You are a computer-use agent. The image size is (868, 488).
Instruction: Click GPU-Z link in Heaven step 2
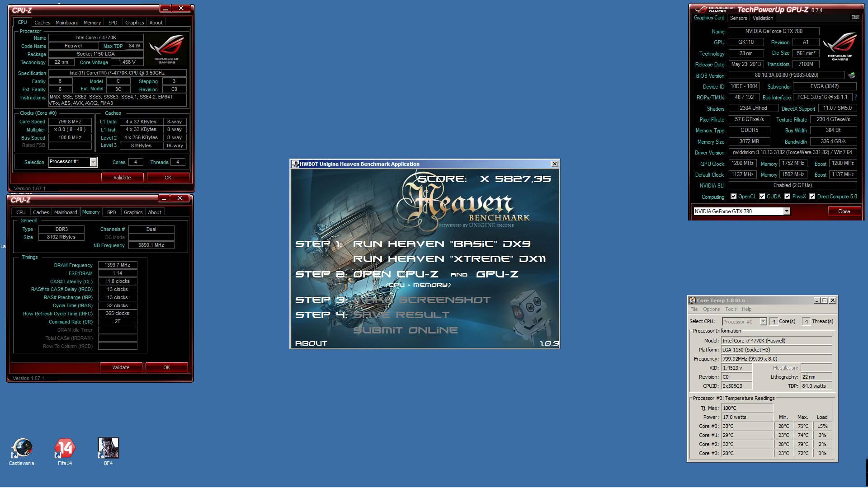coord(497,274)
